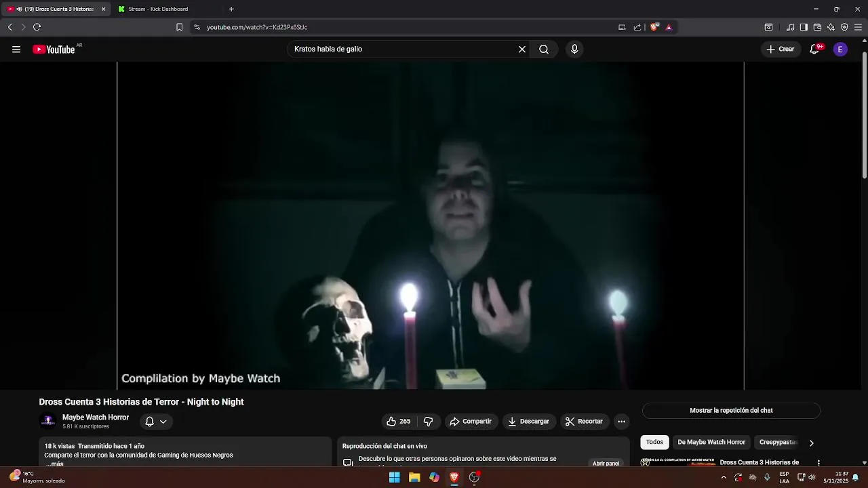Click the video title text
This screenshot has height=488, width=868.
point(141,402)
